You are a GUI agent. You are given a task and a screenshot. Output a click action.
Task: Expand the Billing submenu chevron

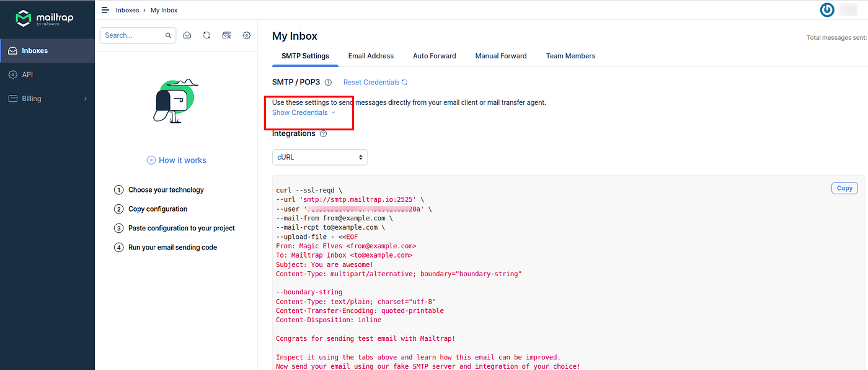[x=86, y=99]
